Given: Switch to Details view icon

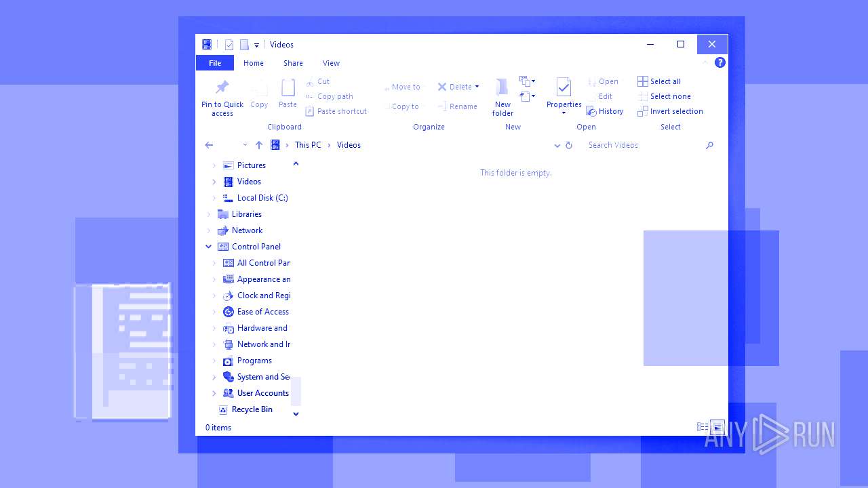Looking at the screenshot, I should coord(703,427).
